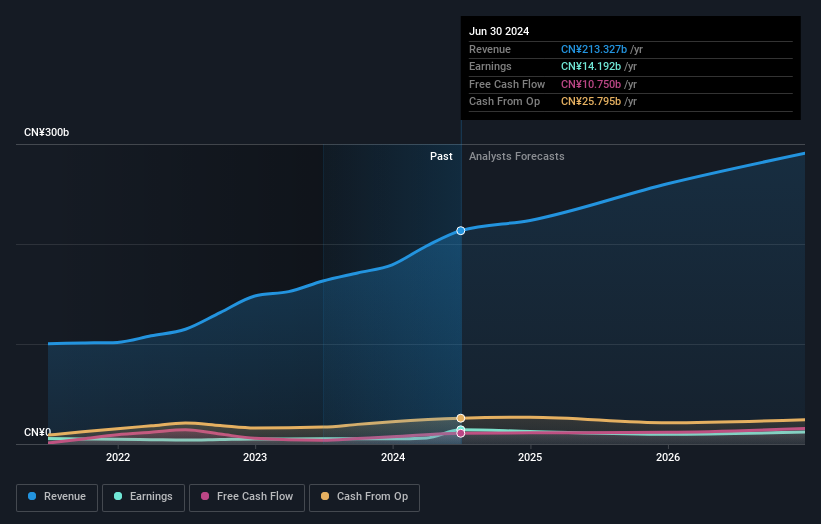The image size is (821, 524).
Task: Select the 2026 x-axis label
Action: [x=668, y=458]
